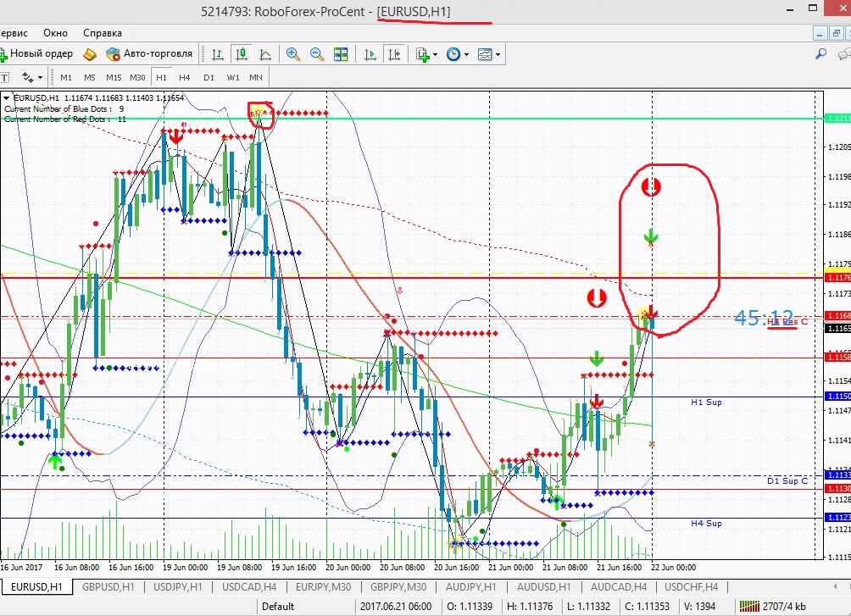Screen dimensions: 851x616
Task: Click the 45:12 candle timer
Action: [764, 318]
